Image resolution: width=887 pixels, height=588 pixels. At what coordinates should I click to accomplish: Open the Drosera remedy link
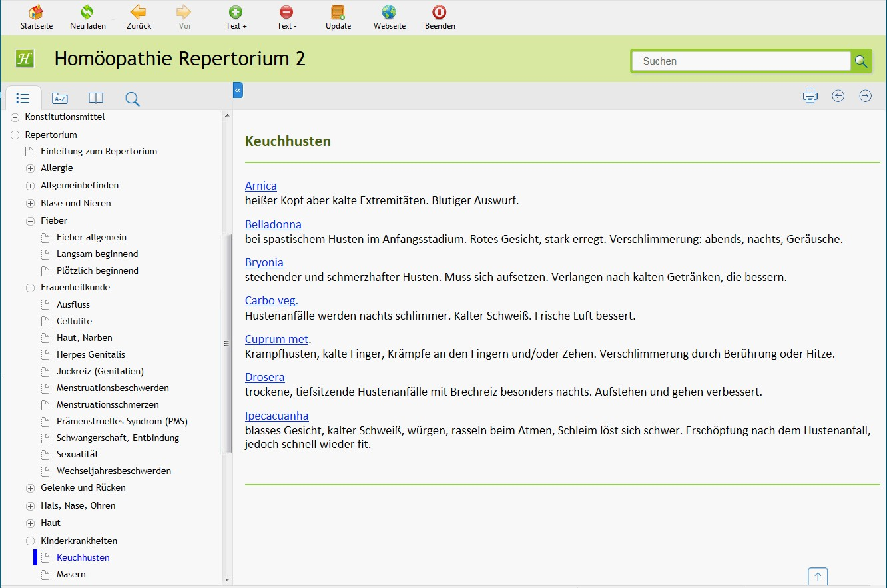tap(264, 377)
